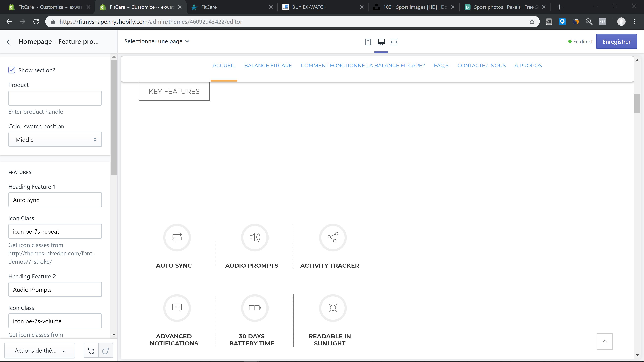Click the redo arrow button
644x362 pixels.
click(x=105, y=351)
